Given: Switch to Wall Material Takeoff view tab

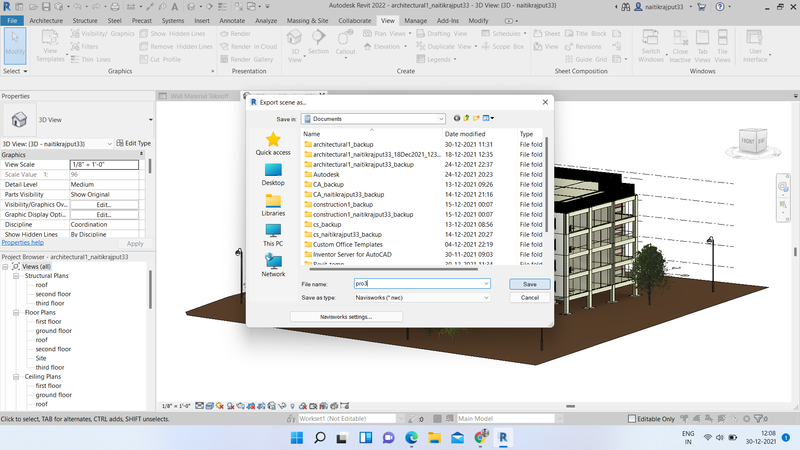Looking at the screenshot, I should pyautogui.click(x=198, y=96).
